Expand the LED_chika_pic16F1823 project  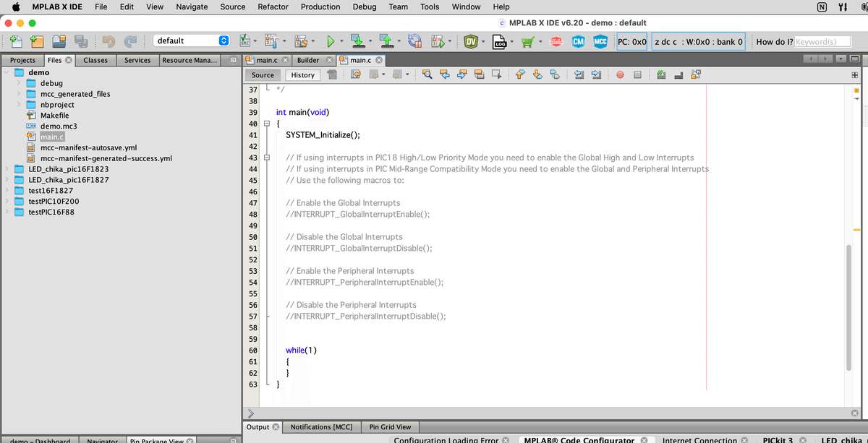[x=7, y=169]
